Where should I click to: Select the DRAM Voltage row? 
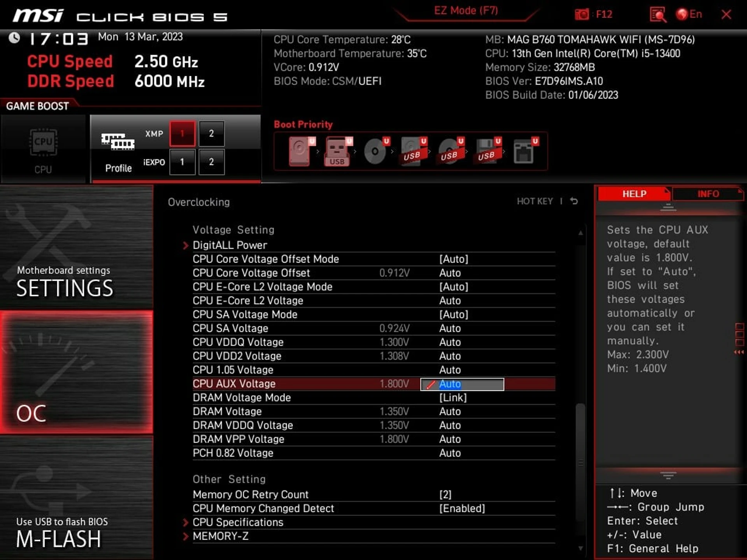pyautogui.click(x=374, y=411)
